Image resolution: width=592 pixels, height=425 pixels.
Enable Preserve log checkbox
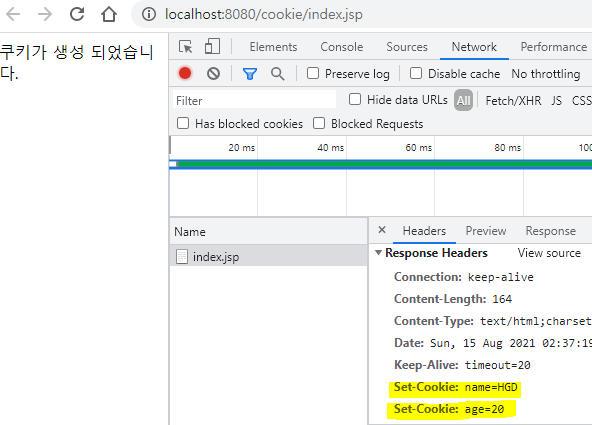click(313, 73)
